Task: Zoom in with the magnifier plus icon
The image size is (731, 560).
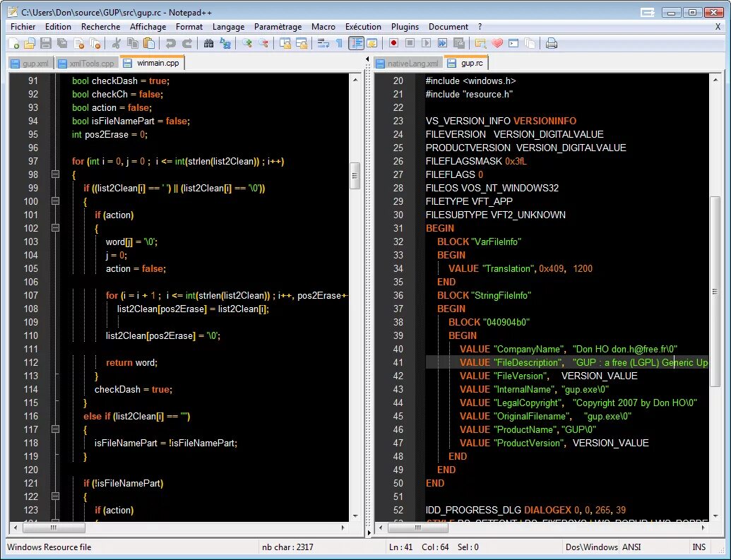Action: [x=247, y=43]
